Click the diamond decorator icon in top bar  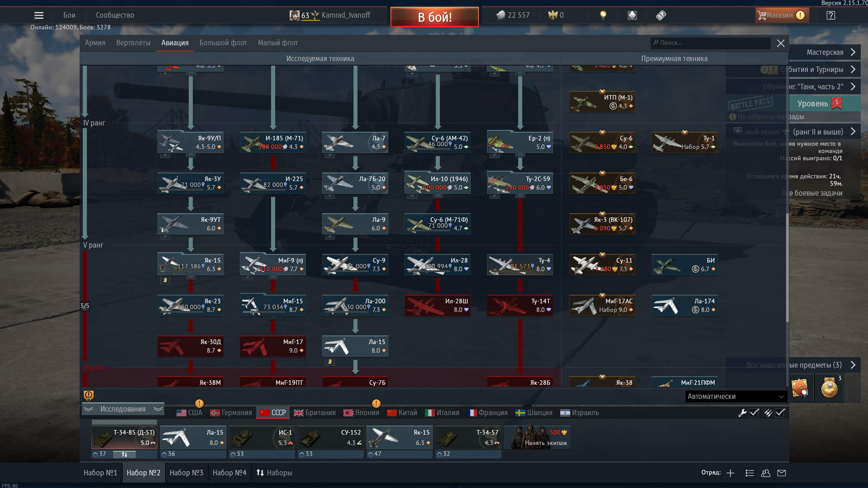coord(632,15)
